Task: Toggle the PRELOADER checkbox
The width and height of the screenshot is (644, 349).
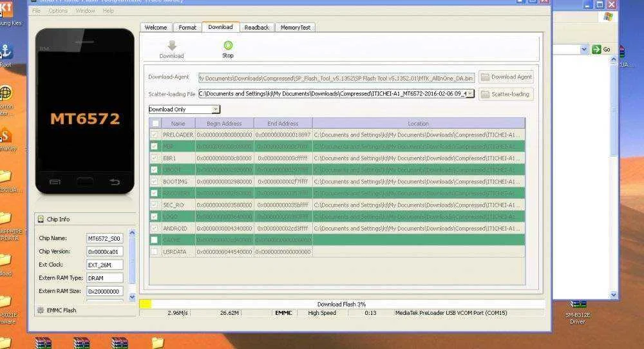Action: click(155, 135)
